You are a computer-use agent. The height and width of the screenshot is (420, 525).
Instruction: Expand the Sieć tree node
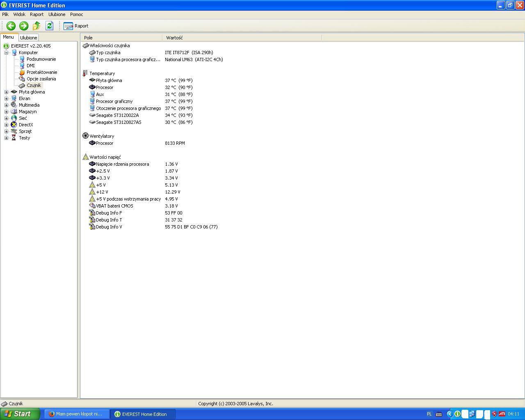[x=6, y=118]
